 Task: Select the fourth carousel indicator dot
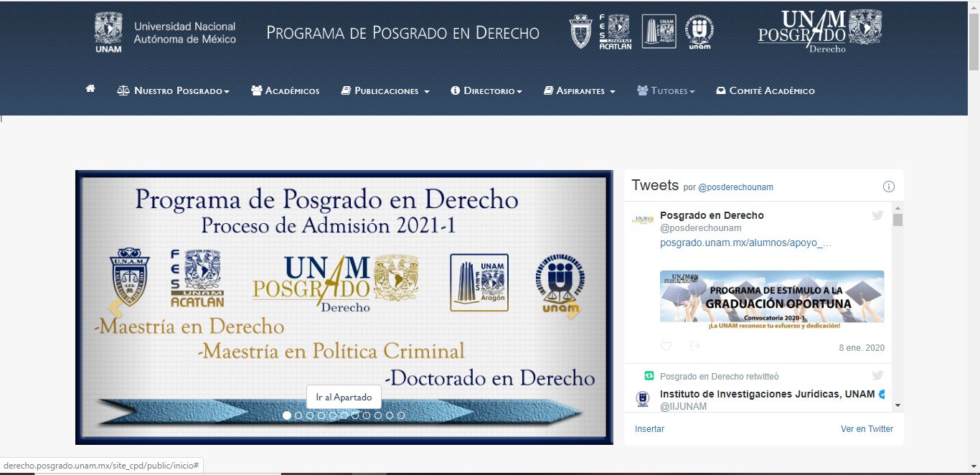tap(321, 415)
